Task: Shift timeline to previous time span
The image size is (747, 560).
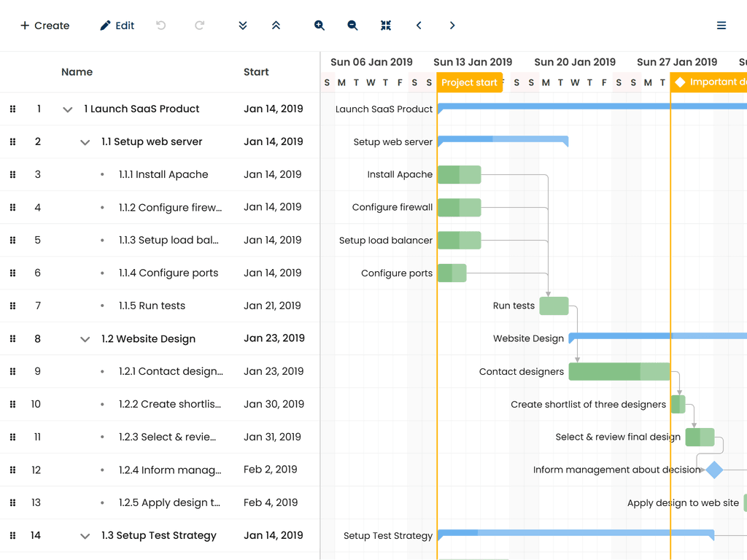Action: tap(419, 26)
